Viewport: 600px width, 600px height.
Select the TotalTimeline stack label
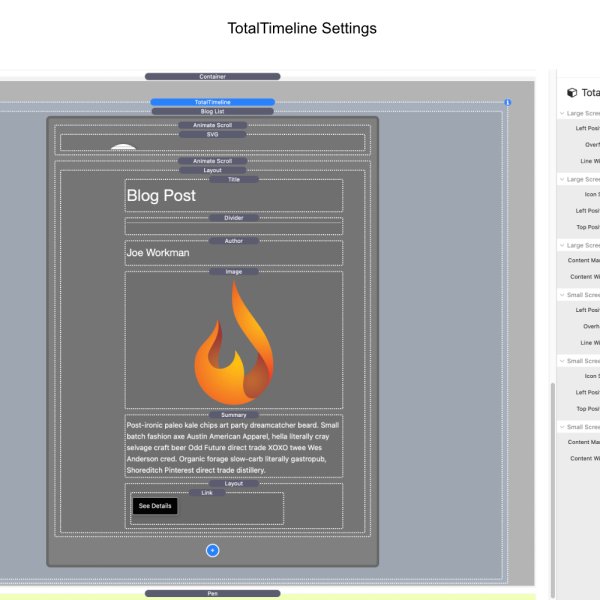[212, 102]
